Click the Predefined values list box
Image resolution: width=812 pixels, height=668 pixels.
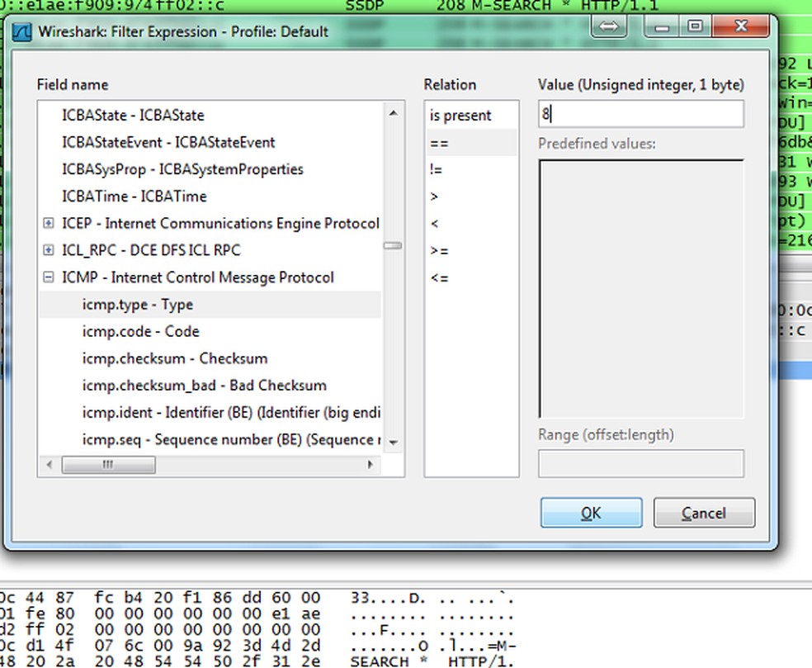[x=641, y=289]
